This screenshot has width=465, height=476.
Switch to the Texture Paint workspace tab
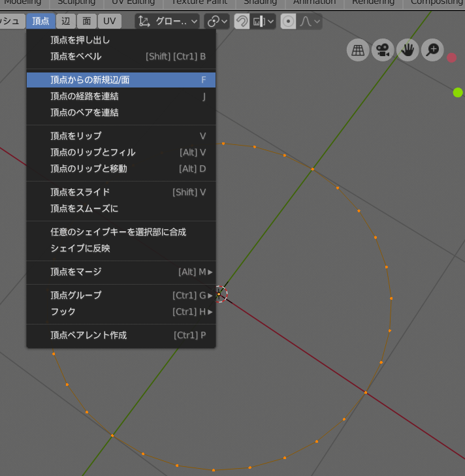coord(200,3)
